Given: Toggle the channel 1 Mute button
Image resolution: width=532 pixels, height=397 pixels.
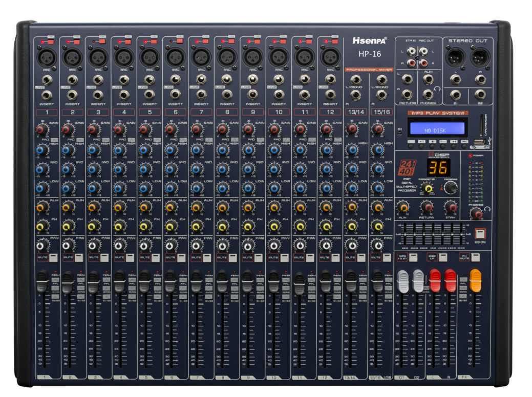Looking at the screenshot, I should pos(54,258).
